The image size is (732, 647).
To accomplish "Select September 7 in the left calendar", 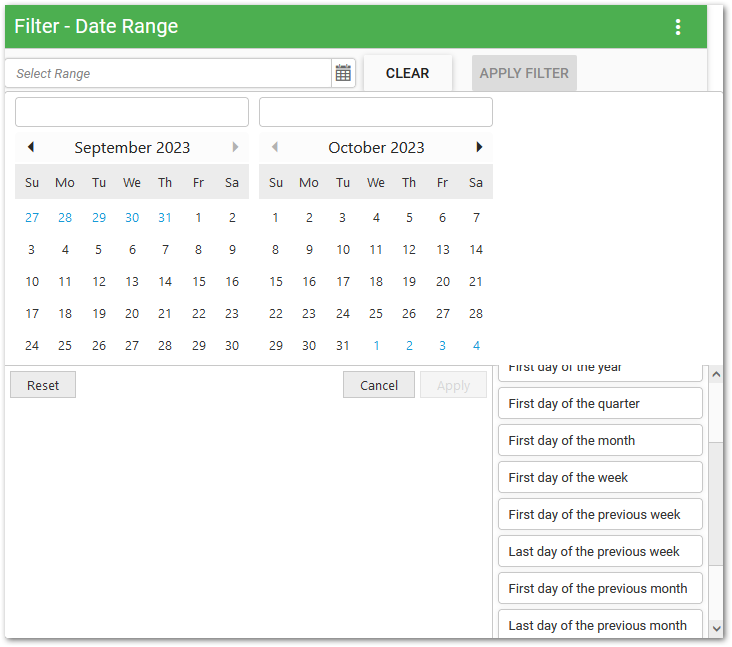I will (x=165, y=250).
